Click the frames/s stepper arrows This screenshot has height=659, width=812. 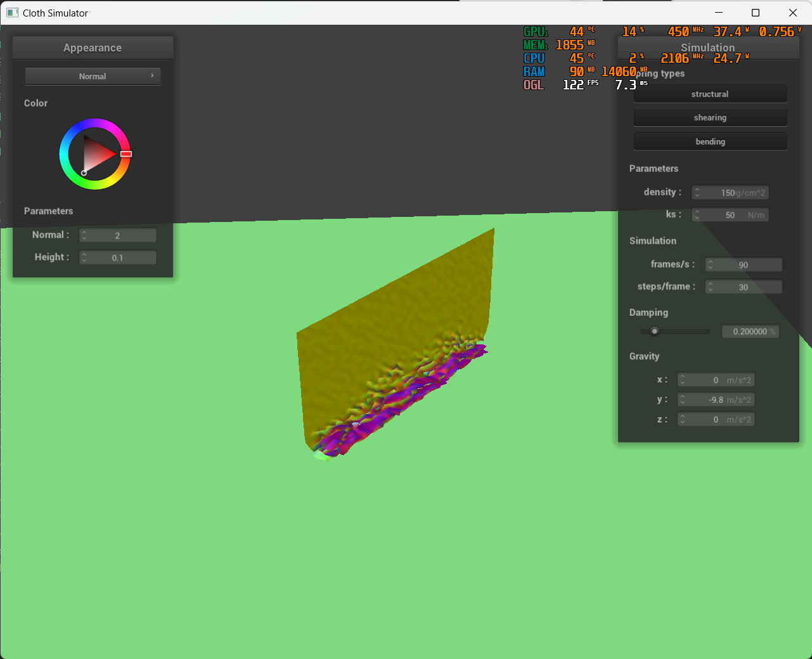point(710,264)
